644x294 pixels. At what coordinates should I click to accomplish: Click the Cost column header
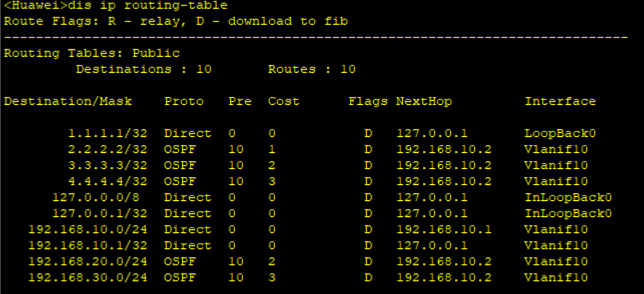(x=284, y=102)
